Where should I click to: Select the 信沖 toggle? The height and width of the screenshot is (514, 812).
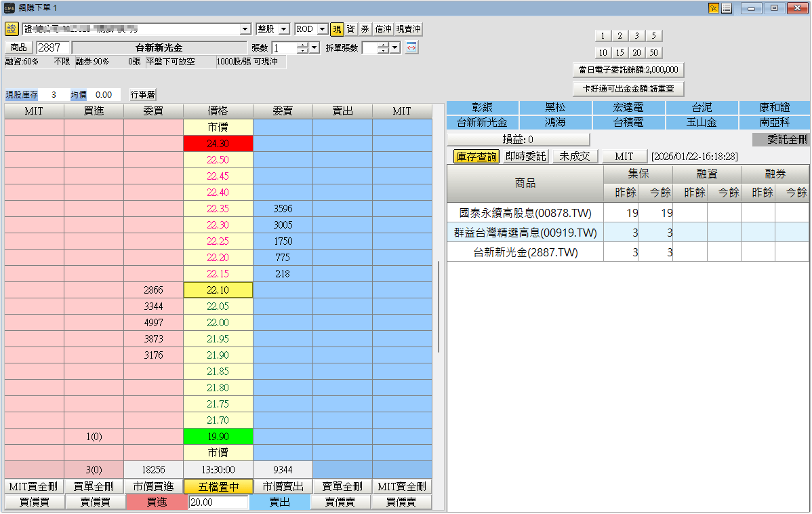383,30
